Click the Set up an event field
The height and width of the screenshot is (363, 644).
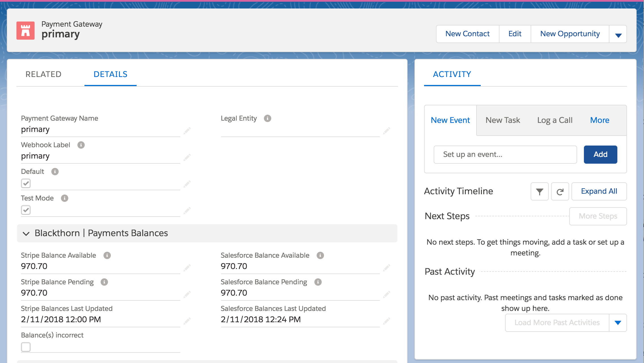click(x=505, y=155)
